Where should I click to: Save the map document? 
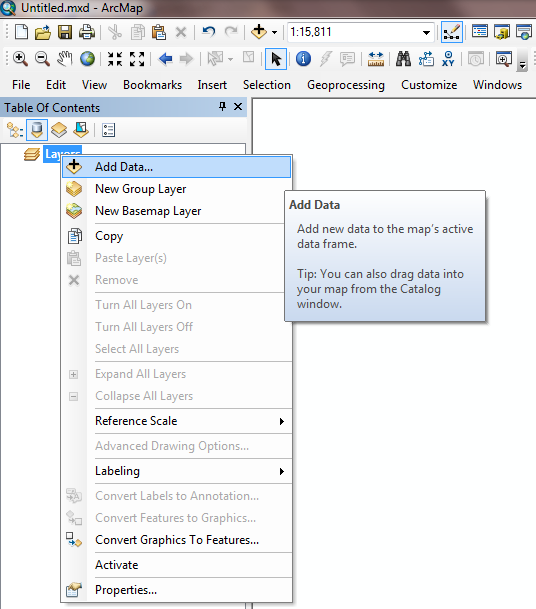pyautogui.click(x=65, y=32)
